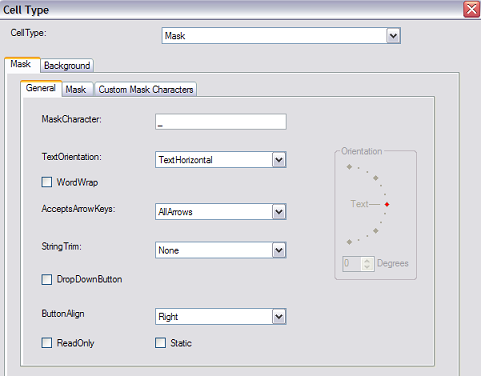Click the ButtonAlign label
The height and width of the screenshot is (376, 481).
tap(63, 314)
